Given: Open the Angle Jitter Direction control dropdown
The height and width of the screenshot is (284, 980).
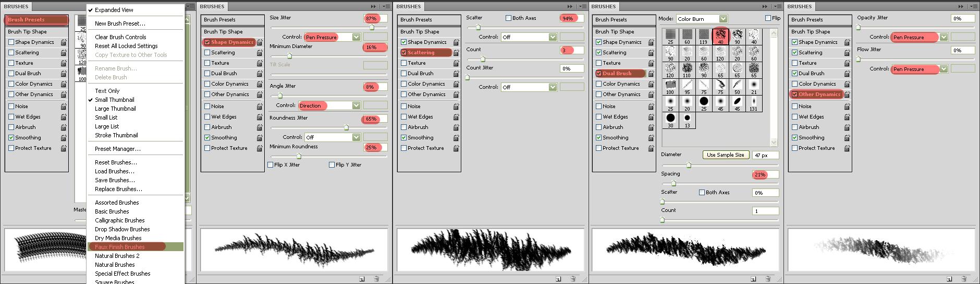Looking at the screenshot, I should 356,105.
